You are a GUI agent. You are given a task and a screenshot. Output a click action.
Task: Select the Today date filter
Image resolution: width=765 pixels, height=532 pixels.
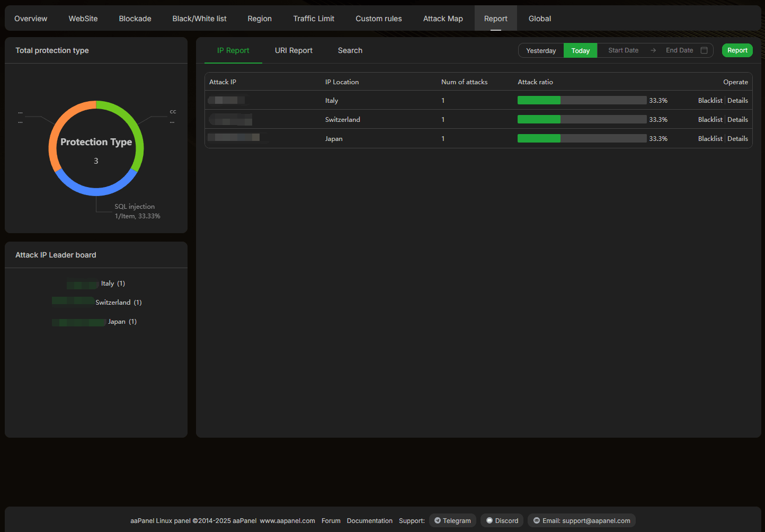pyautogui.click(x=580, y=51)
